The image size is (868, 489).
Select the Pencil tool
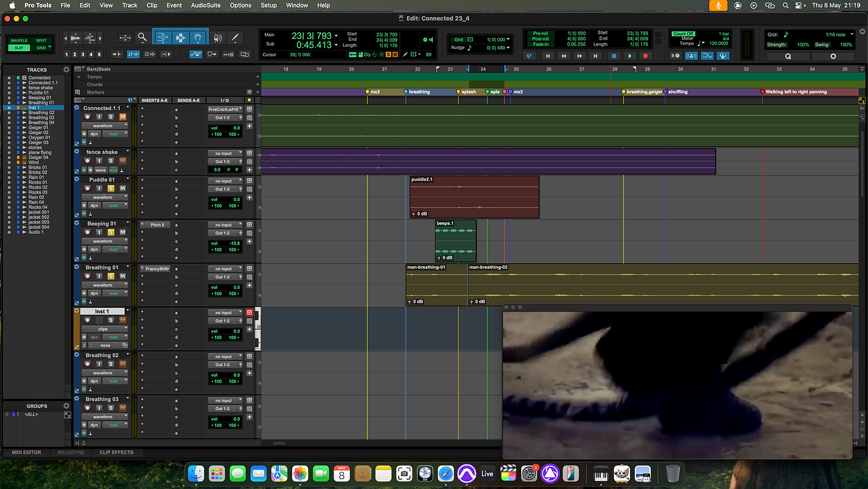pyautogui.click(x=235, y=38)
